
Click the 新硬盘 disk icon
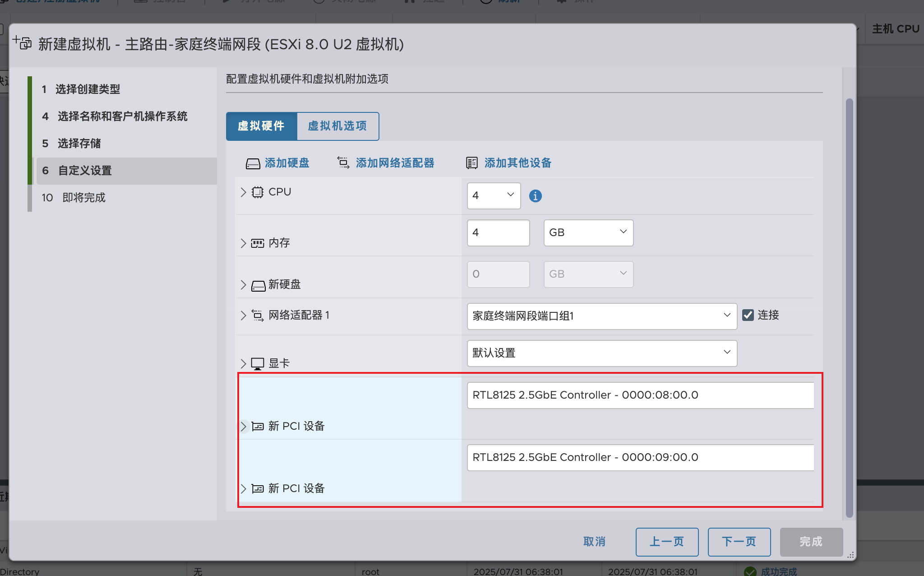click(258, 285)
